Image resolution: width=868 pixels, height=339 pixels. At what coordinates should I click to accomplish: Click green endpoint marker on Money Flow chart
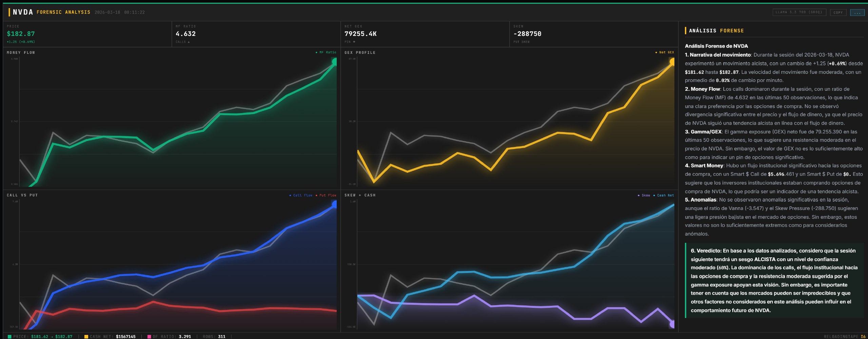pos(335,62)
